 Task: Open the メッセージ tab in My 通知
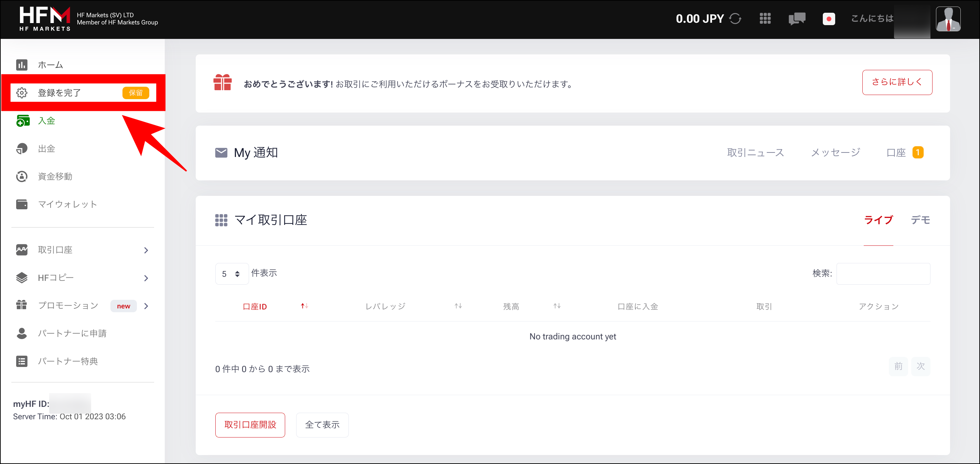coord(836,152)
